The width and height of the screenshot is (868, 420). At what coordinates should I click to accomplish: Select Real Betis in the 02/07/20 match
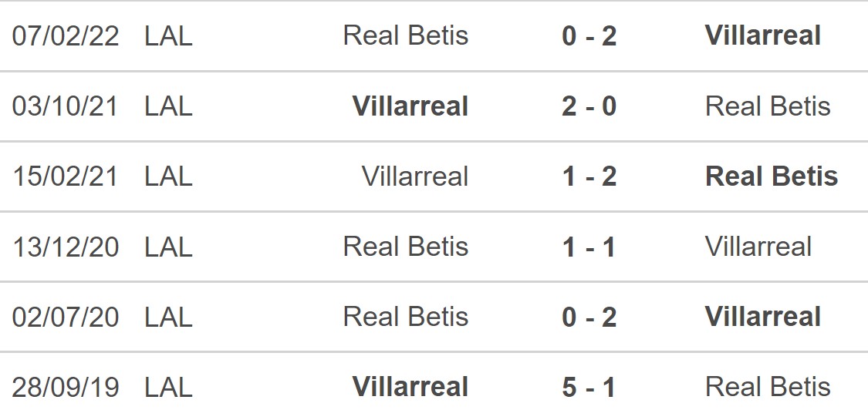click(x=405, y=317)
